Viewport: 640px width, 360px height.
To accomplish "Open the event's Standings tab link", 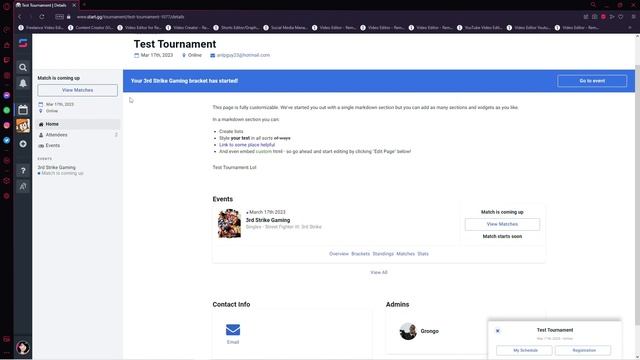I will pos(383,254).
